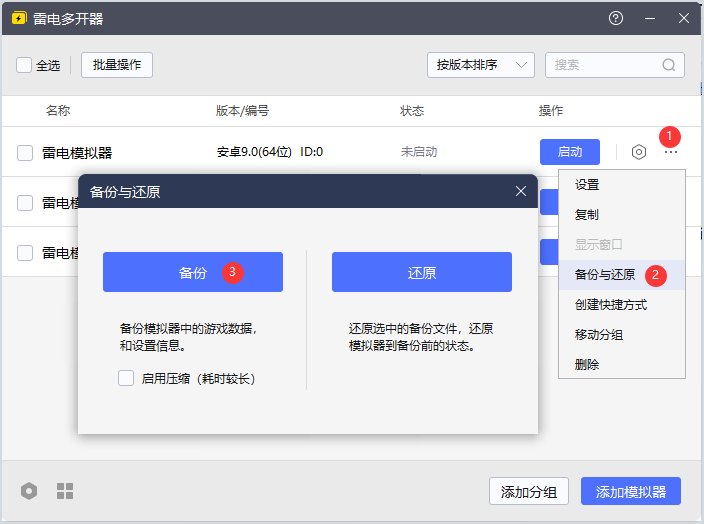Click the 操作 column header
The height and width of the screenshot is (524, 704).
(551, 111)
